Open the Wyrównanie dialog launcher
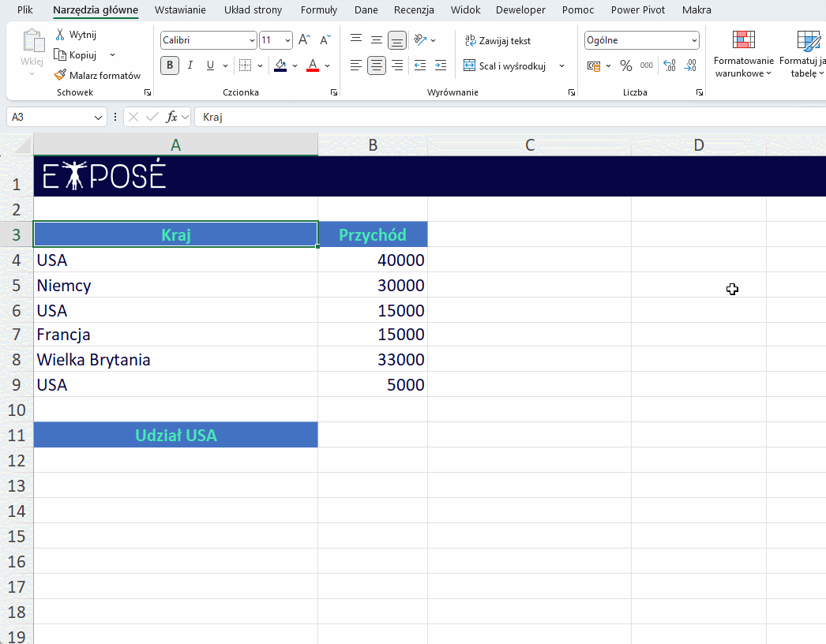This screenshot has width=826, height=644. (x=572, y=92)
